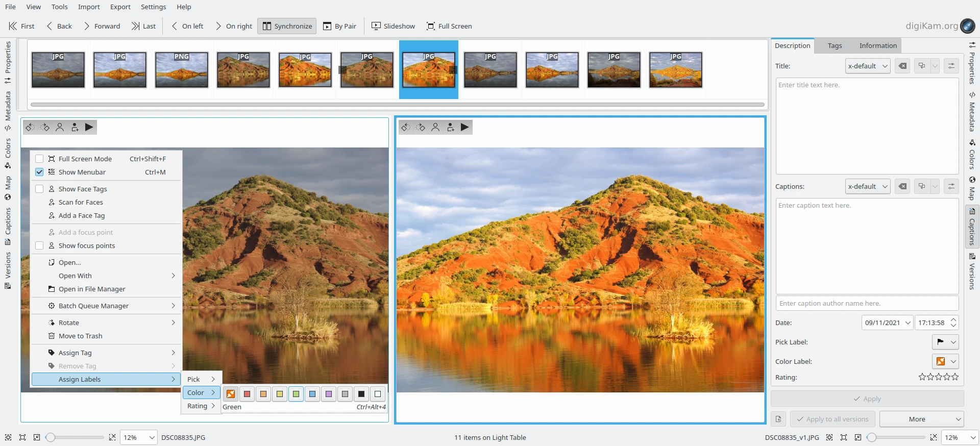
Task: Click the Synchronize toolbar button
Action: [x=287, y=26]
